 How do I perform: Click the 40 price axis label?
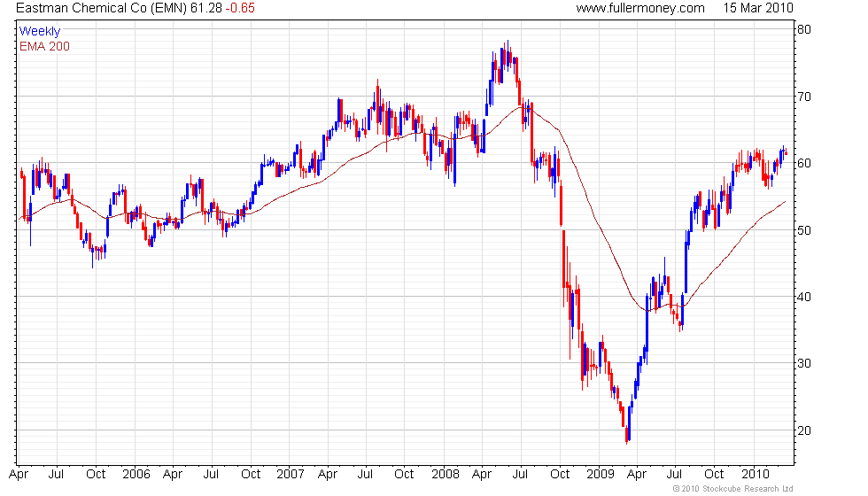(804, 297)
